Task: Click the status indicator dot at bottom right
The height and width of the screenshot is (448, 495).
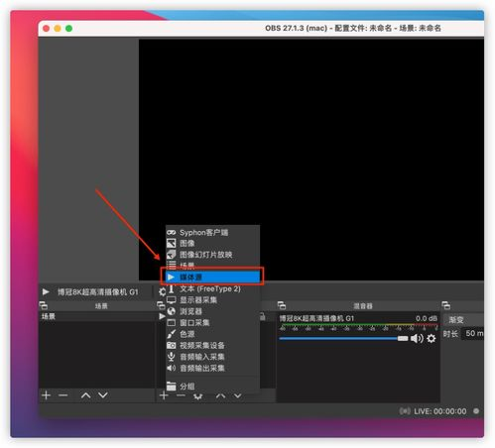Action: coord(476,411)
